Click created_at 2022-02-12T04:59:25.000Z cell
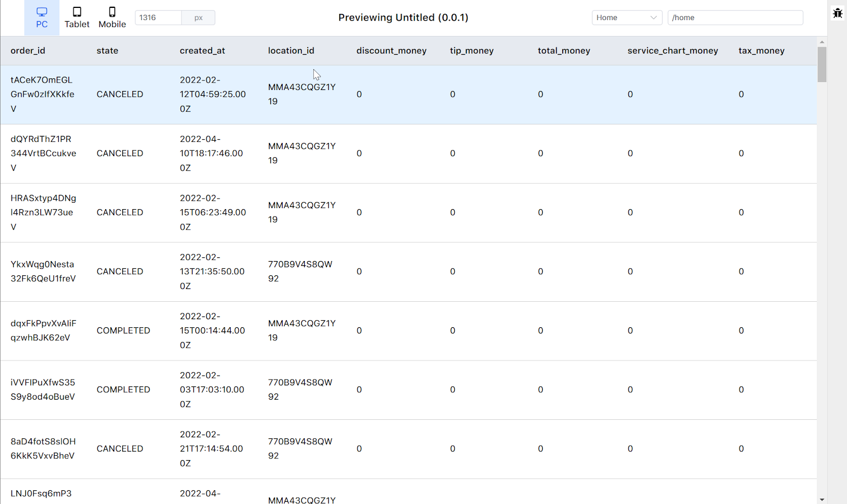Viewport: 847px width, 504px height. pos(213,94)
